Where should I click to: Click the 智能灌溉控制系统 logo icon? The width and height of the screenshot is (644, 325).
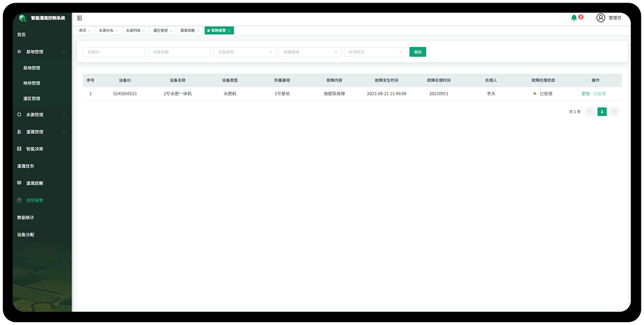coord(23,18)
